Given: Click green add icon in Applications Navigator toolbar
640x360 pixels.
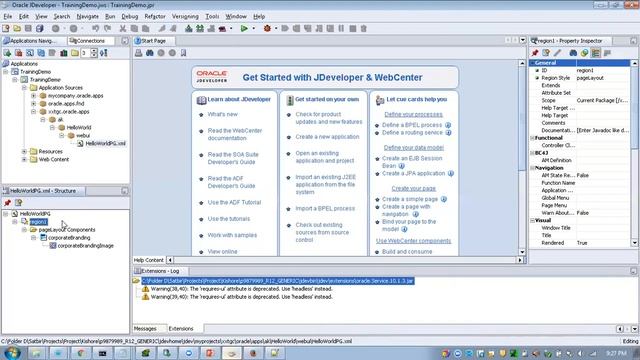Looking at the screenshot, I should 7,53.
